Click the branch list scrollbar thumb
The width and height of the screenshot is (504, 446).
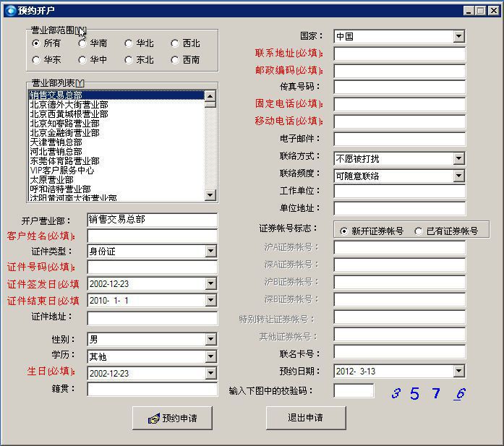210,104
